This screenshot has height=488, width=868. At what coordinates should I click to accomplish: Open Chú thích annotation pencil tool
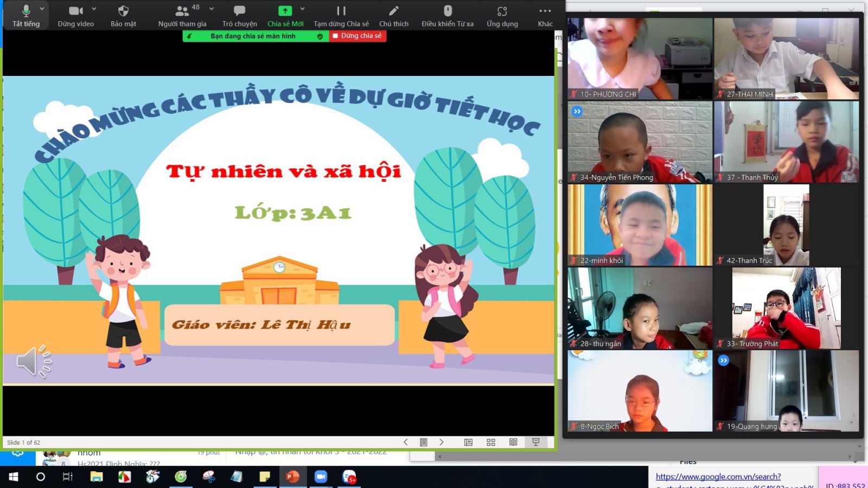click(393, 15)
